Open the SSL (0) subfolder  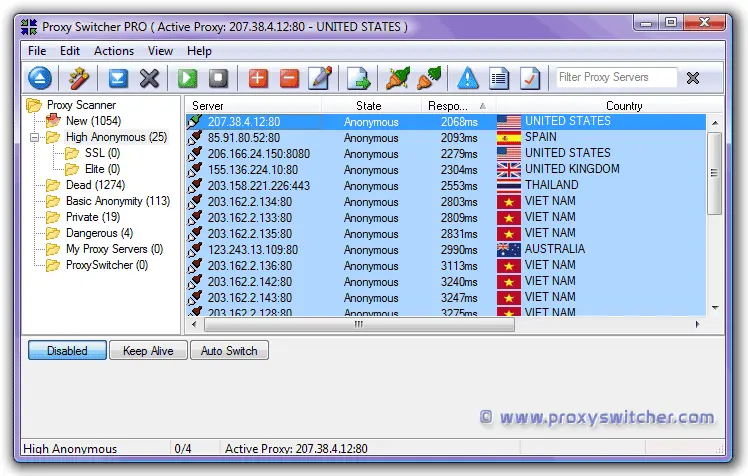click(x=102, y=153)
